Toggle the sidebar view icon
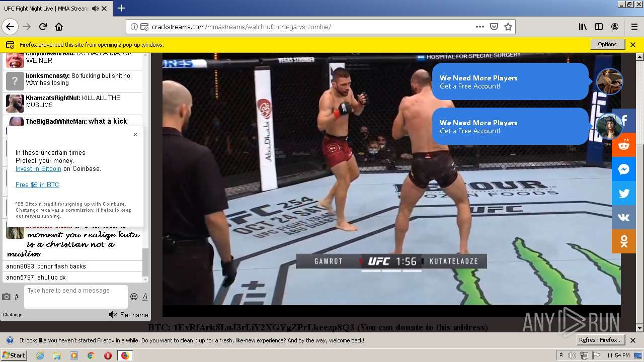Screen dimensions: 644x362 [599, 27]
